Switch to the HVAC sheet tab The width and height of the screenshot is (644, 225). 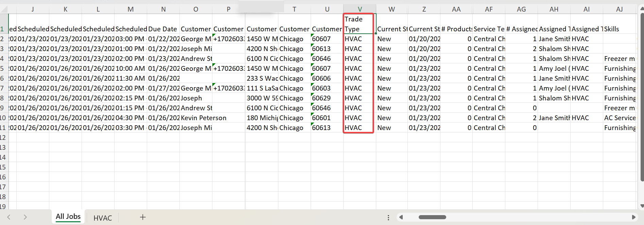(103, 218)
